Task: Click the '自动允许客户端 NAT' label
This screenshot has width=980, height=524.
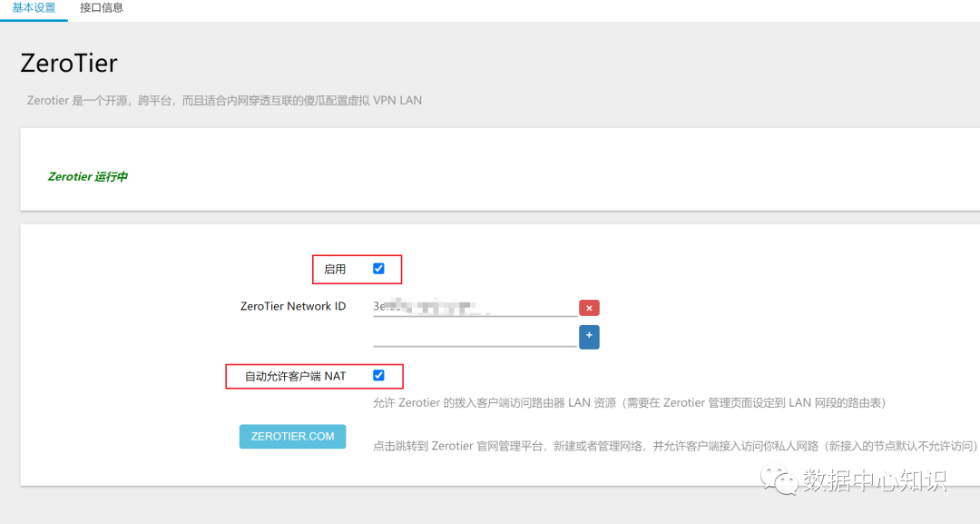Action: tap(295, 377)
